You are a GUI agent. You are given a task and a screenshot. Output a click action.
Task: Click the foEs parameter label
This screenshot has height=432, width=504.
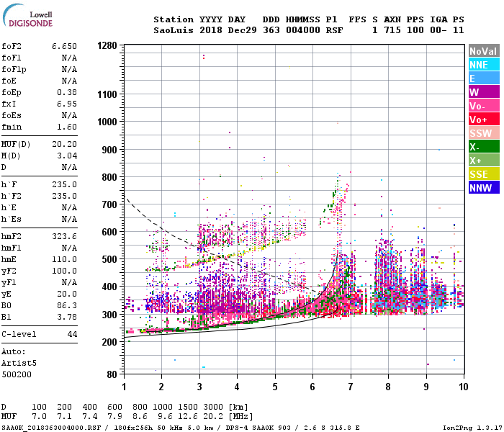(x=12, y=115)
